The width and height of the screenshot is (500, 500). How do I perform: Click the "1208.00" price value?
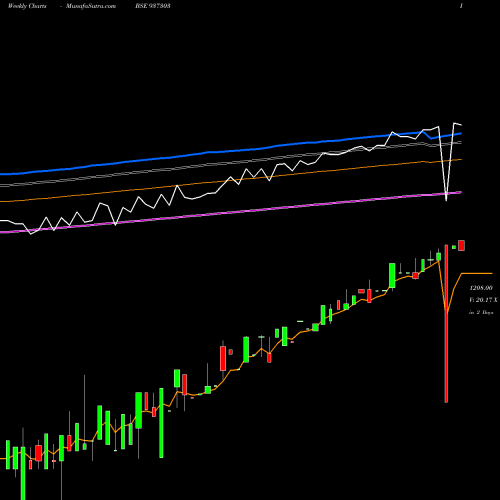coord(481,288)
